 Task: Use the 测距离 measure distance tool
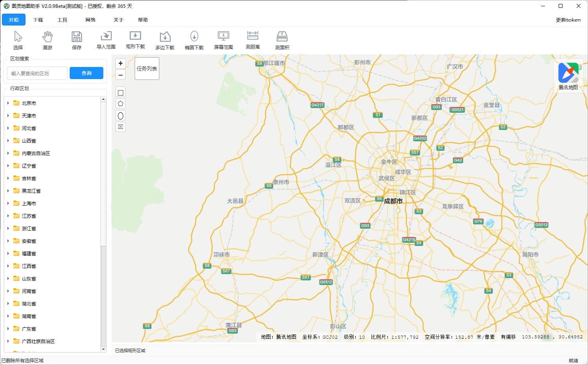(253, 40)
